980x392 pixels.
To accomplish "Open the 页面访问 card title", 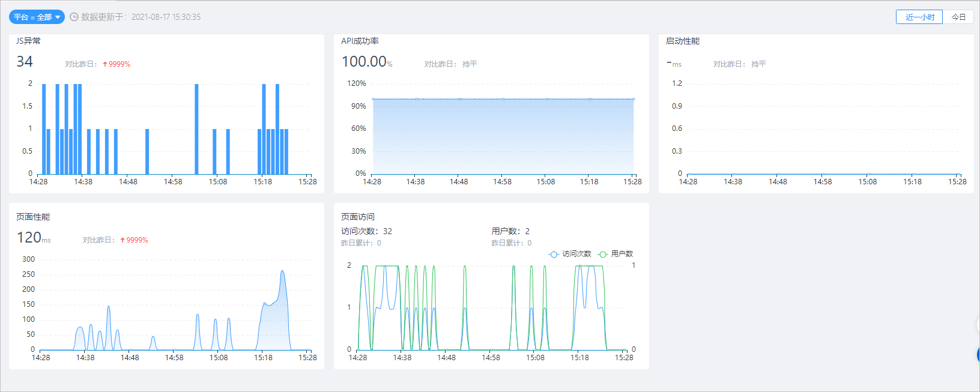I will coord(358,217).
